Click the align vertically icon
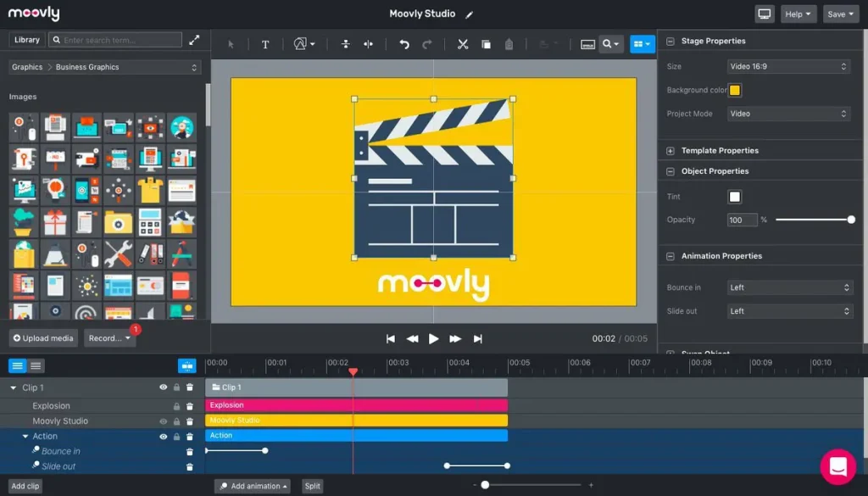 (346, 44)
